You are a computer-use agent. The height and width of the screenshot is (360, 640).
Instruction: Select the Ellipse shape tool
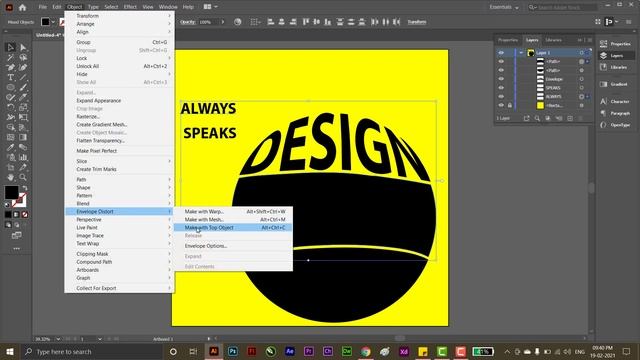(x=11, y=87)
